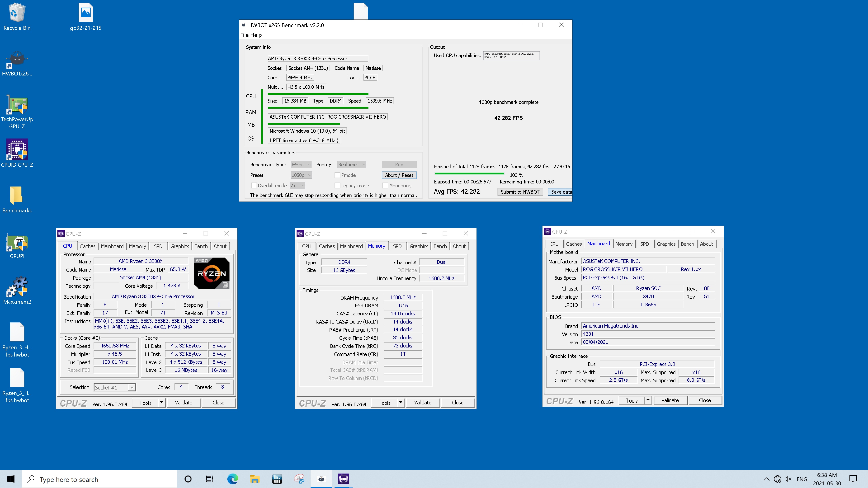Open the Priority Realtime dropdown

point(352,165)
